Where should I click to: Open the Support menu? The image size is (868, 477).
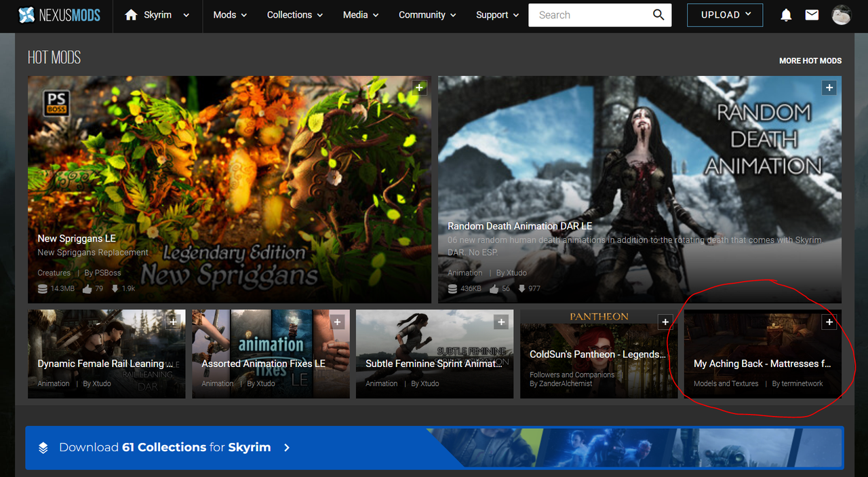pyautogui.click(x=497, y=15)
